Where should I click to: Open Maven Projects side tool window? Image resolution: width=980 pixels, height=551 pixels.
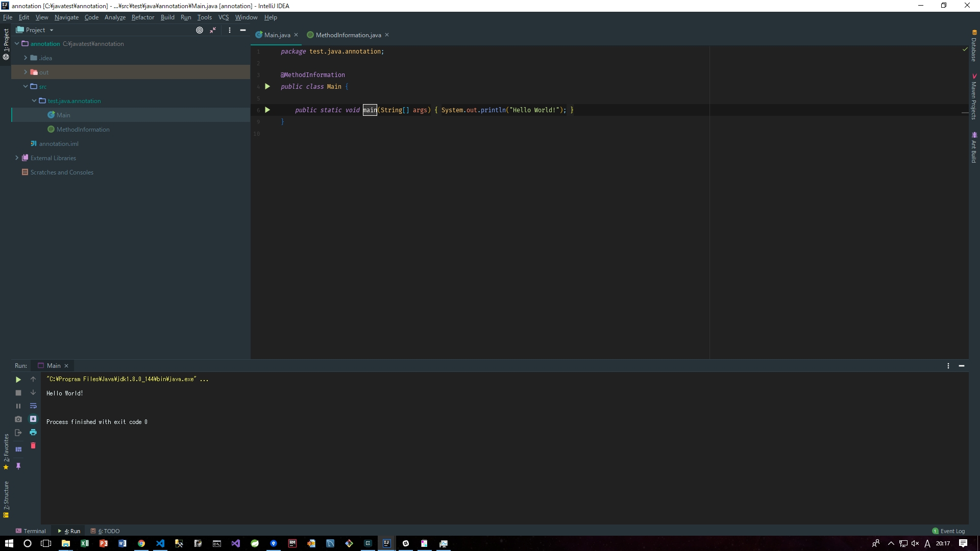974,97
